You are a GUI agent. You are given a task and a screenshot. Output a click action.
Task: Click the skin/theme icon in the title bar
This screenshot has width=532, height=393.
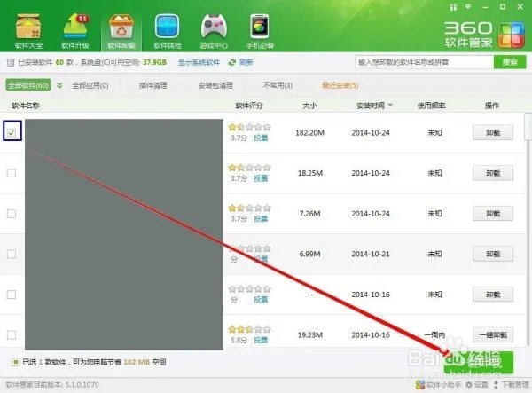pyautogui.click(x=453, y=7)
